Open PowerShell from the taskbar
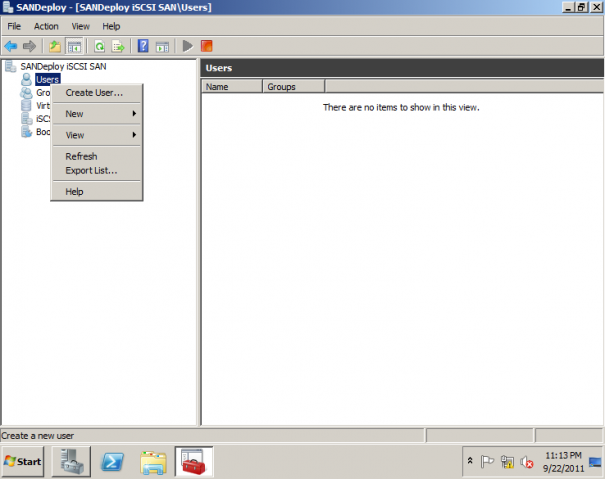The height and width of the screenshot is (479, 605). (x=112, y=462)
